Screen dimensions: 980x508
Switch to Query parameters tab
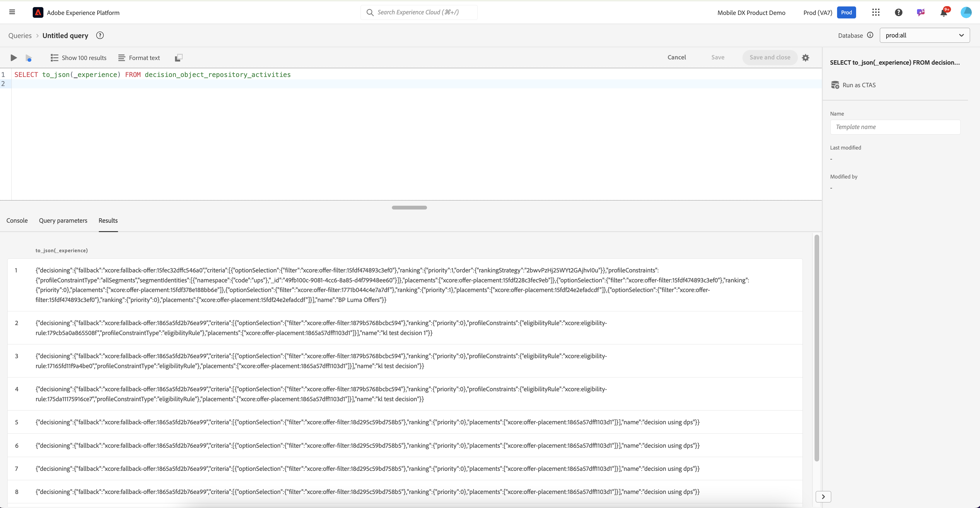pyautogui.click(x=63, y=220)
